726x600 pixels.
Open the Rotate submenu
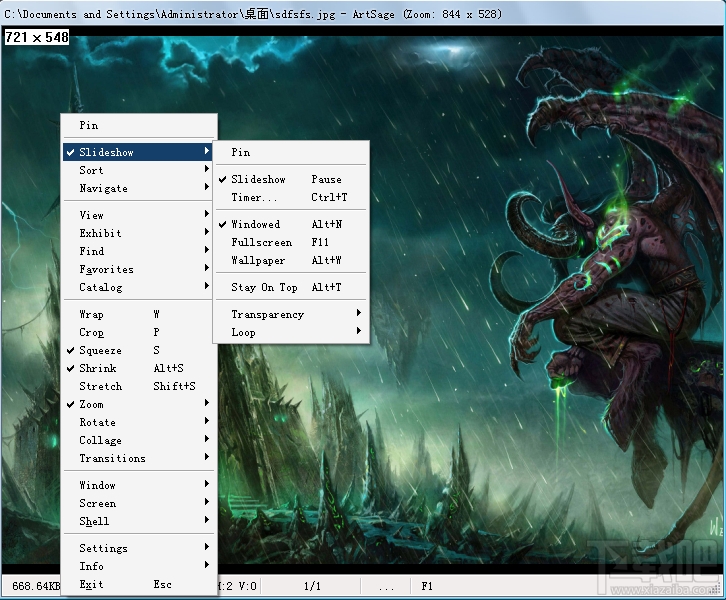click(97, 423)
